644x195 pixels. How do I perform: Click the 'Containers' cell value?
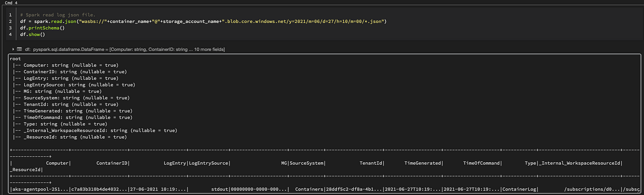(309, 189)
